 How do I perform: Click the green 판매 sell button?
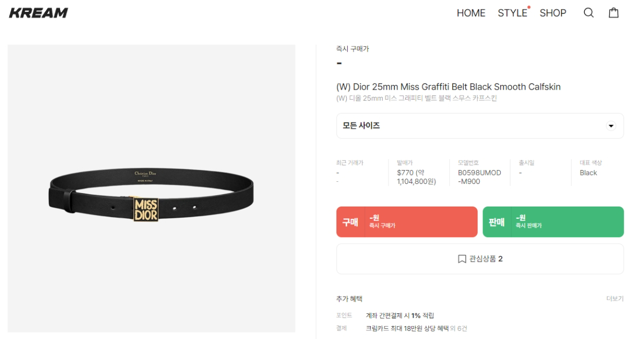tap(553, 222)
